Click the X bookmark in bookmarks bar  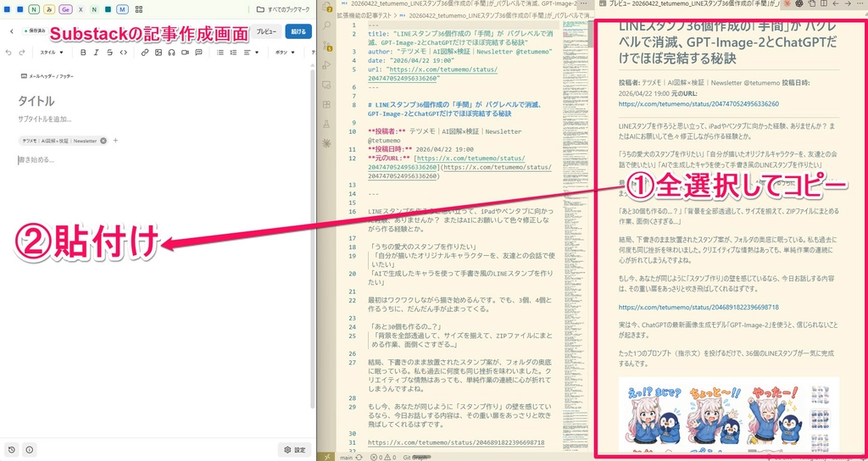(81, 9)
